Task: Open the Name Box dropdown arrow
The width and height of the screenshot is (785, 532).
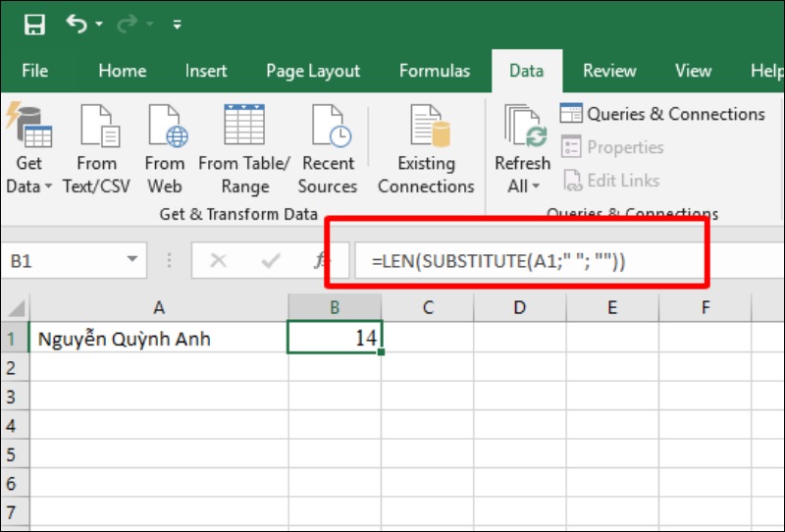Action: tap(132, 261)
